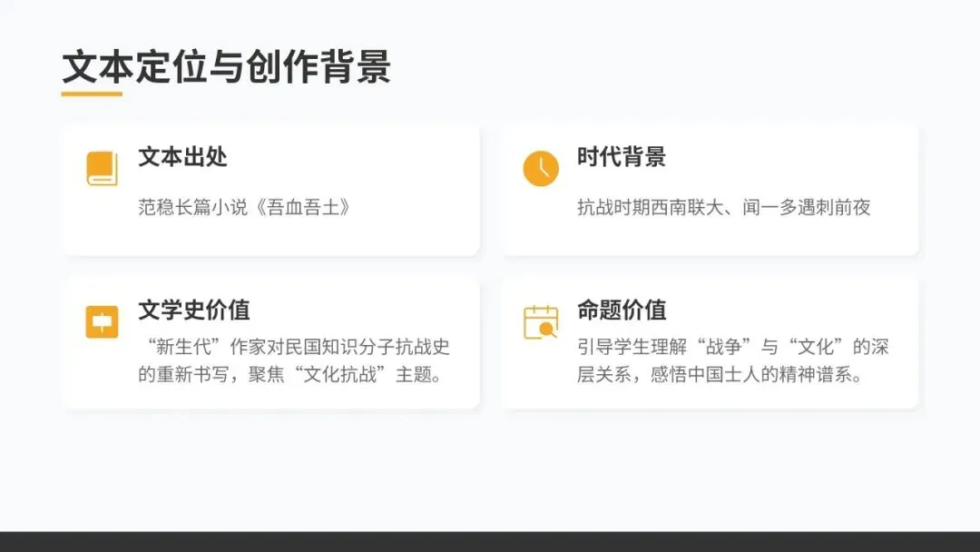Image resolution: width=980 pixels, height=552 pixels.
Task: Click the orange presentation board icon
Action: click(x=102, y=322)
